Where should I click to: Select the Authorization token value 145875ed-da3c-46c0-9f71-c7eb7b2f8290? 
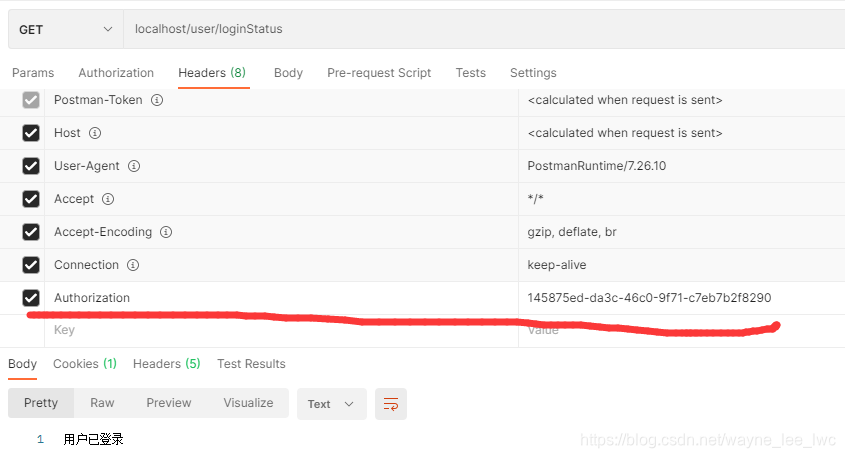pyautogui.click(x=649, y=297)
